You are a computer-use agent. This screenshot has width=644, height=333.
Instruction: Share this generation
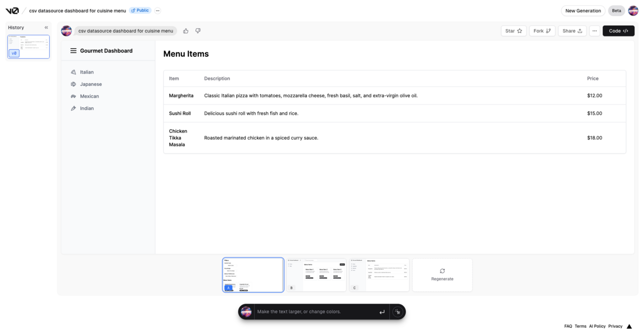click(572, 31)
